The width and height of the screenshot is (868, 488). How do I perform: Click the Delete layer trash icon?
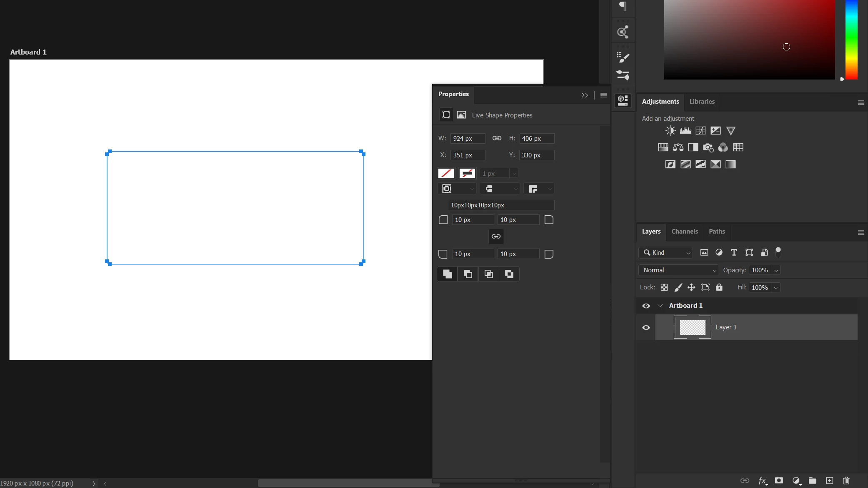pyautogui.click(x=846, y=481)
